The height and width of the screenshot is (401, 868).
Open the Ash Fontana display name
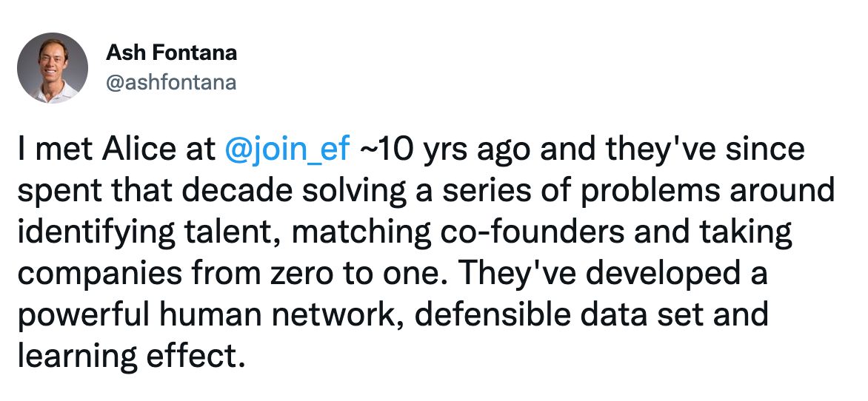172,53
